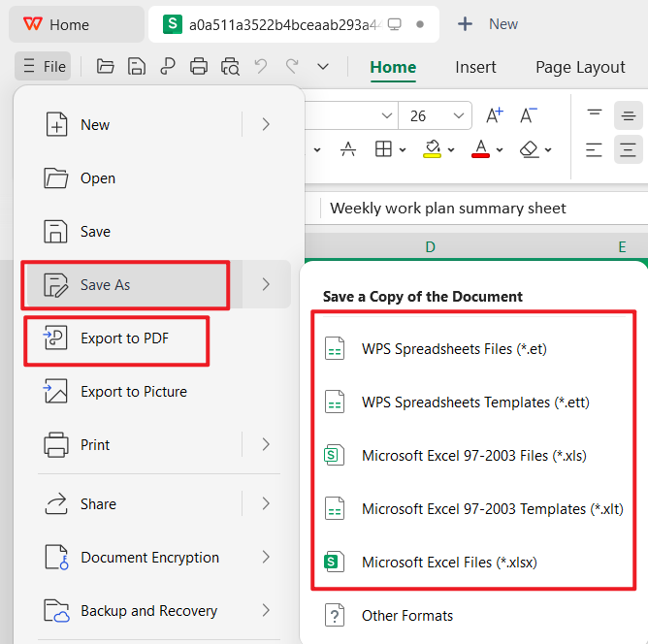Apply the yellow fill color
Screen dimensions: 648x644
pyautogui.click(x=433, y=149)
